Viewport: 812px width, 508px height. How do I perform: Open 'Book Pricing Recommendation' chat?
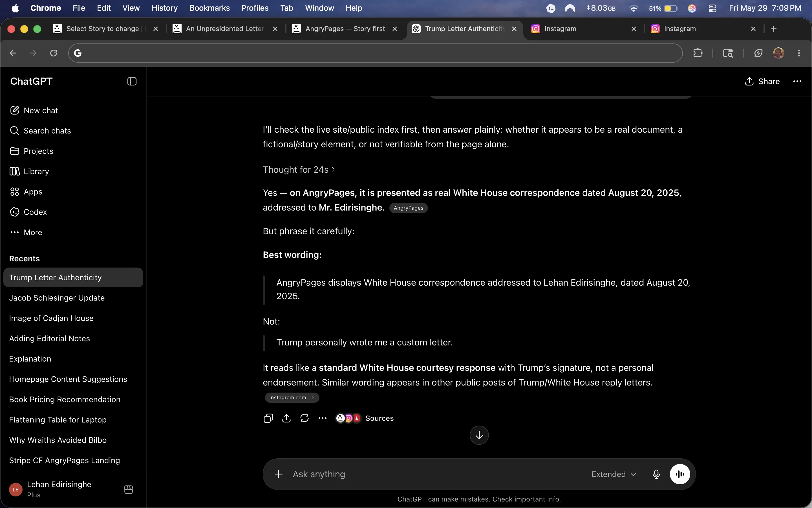click(x=73, y=399)
